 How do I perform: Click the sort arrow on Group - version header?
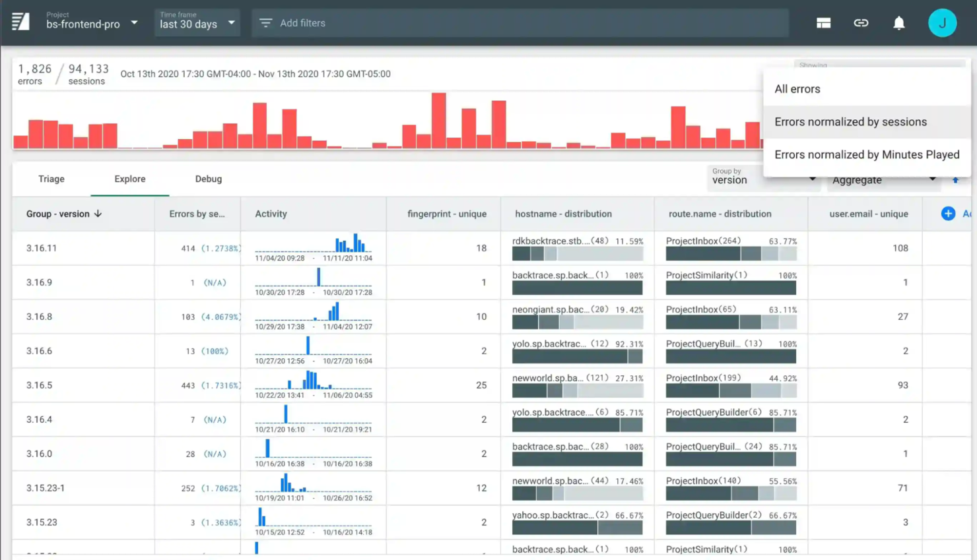pos(97,213)
